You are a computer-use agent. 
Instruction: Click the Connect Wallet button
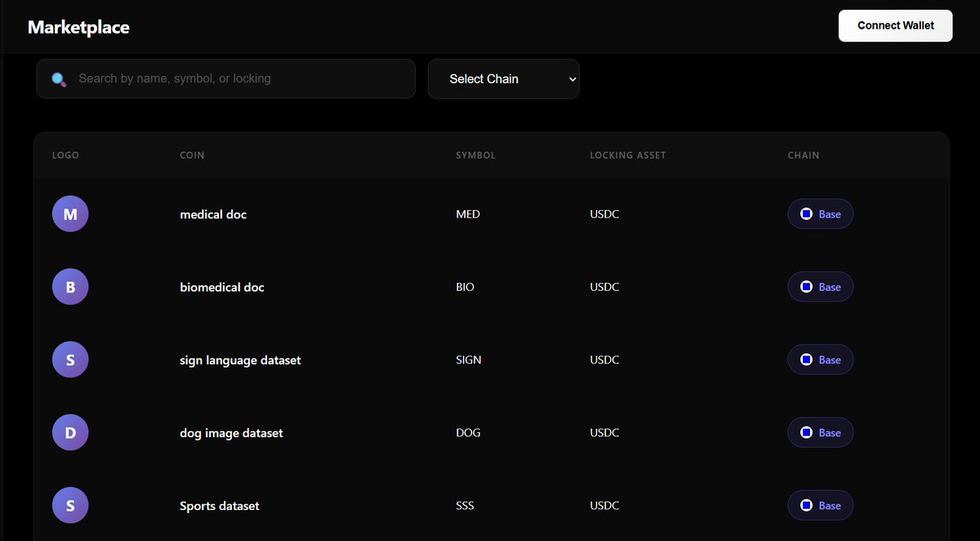895,25
